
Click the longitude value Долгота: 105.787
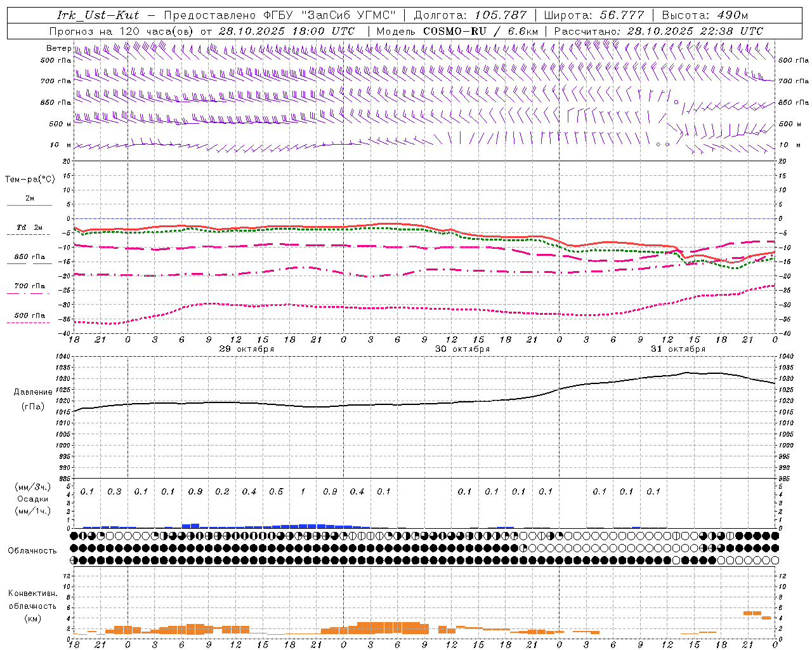(x=470, y=15)
